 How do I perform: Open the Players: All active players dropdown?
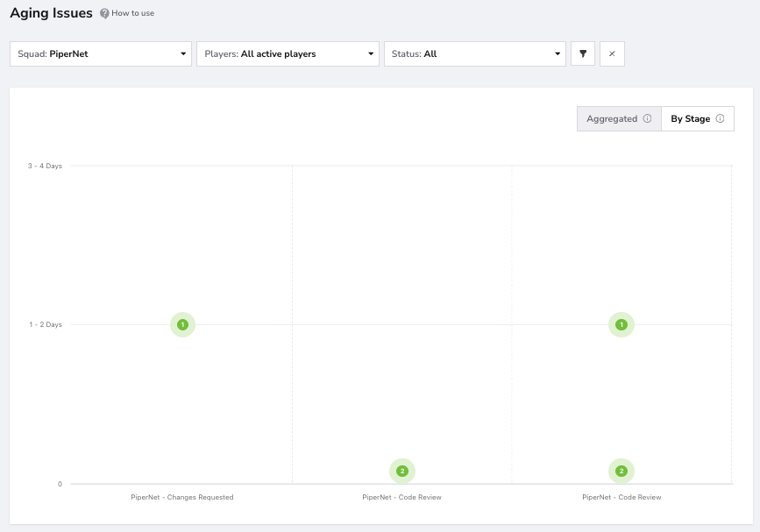point(288,53)
